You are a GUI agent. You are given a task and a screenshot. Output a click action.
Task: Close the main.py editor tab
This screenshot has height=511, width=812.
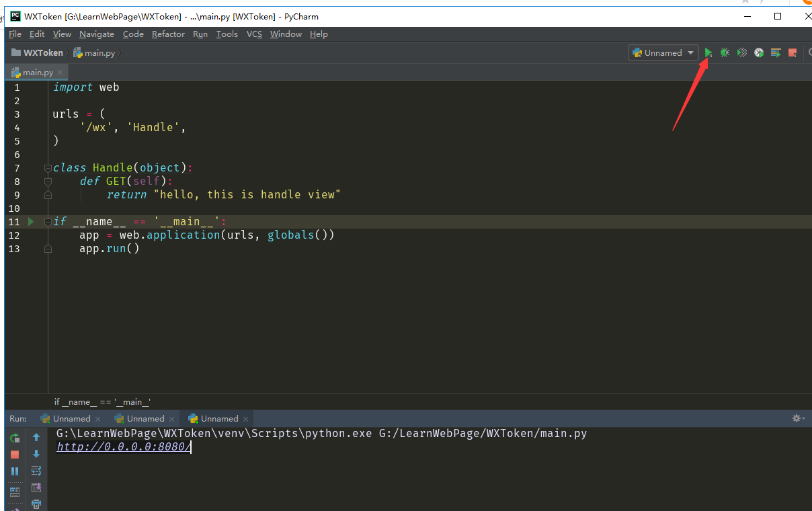(x=60, y=73)
